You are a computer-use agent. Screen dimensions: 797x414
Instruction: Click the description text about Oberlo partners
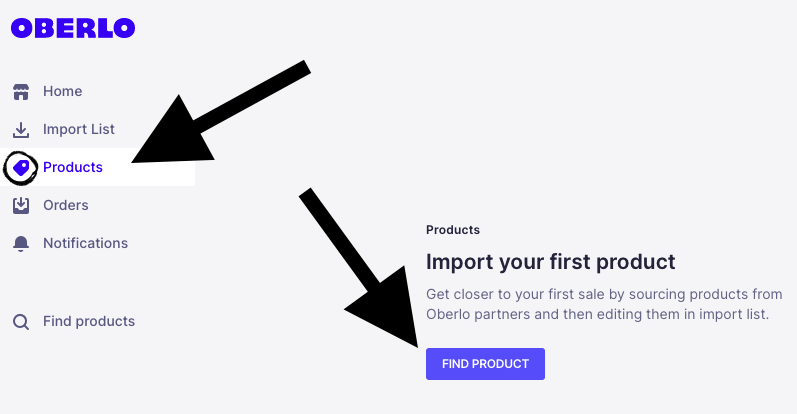coord(604,304)
